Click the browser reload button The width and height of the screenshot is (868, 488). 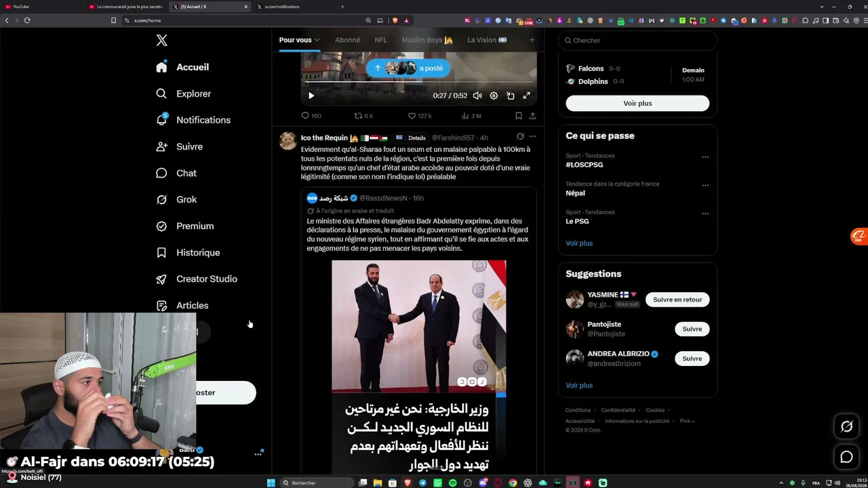click(x=27, y=20)
